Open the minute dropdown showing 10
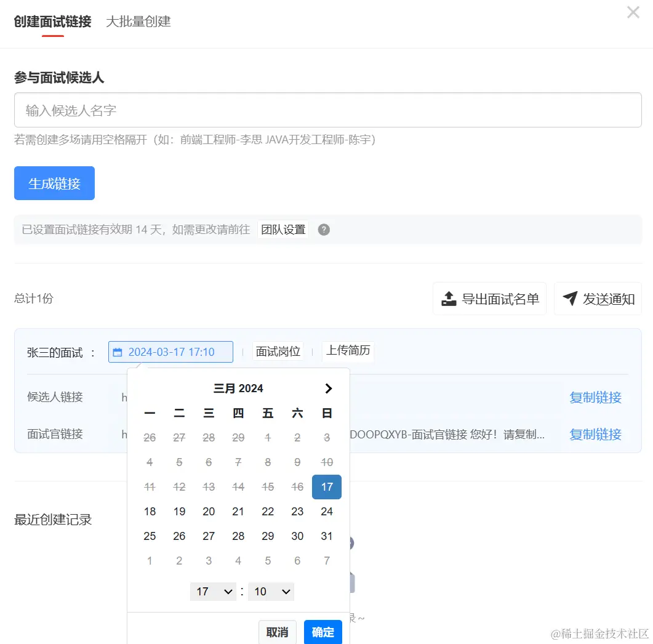This screenshot has height=644, width=653. click(x=271, y=592)
